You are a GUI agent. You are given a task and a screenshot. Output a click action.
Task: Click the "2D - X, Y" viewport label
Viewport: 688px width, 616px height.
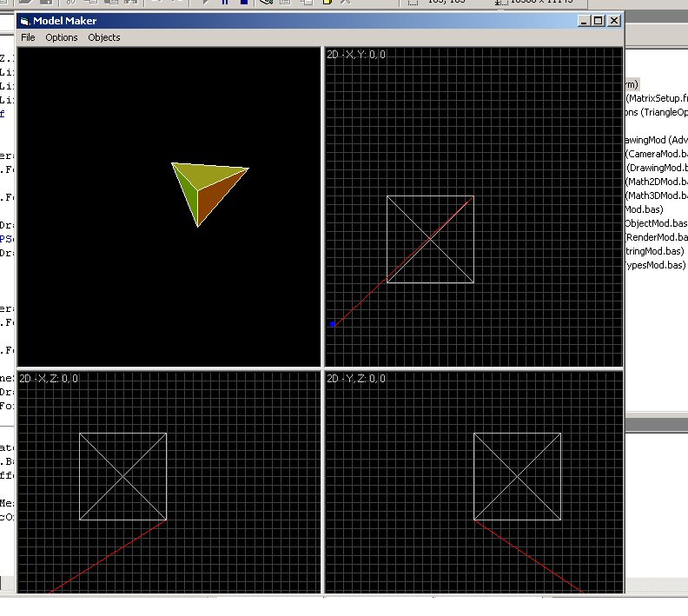[356, 55]
